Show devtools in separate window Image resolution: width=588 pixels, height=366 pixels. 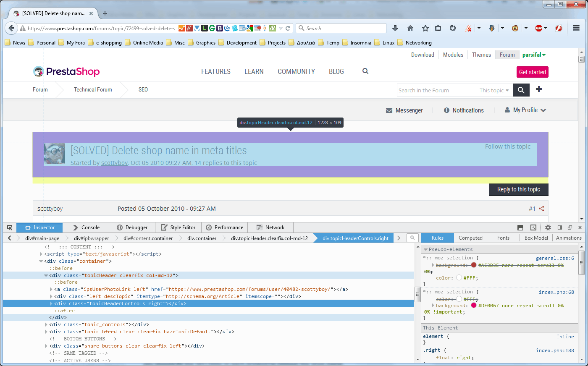(x=570, y=227)
